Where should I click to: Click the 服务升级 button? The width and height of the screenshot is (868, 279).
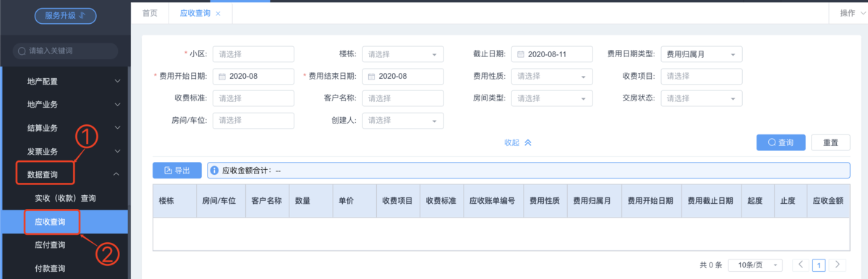click(x=65, y=15)
